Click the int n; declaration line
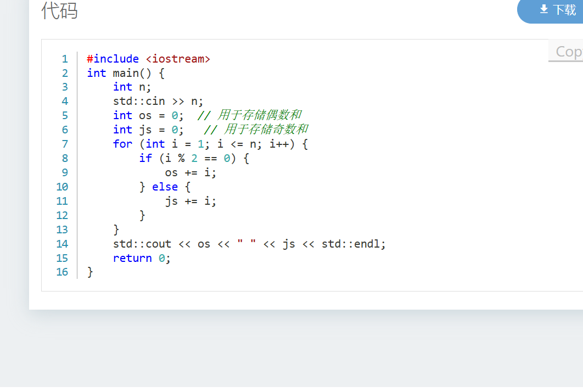The image size is (583, 392). (132, 87)
